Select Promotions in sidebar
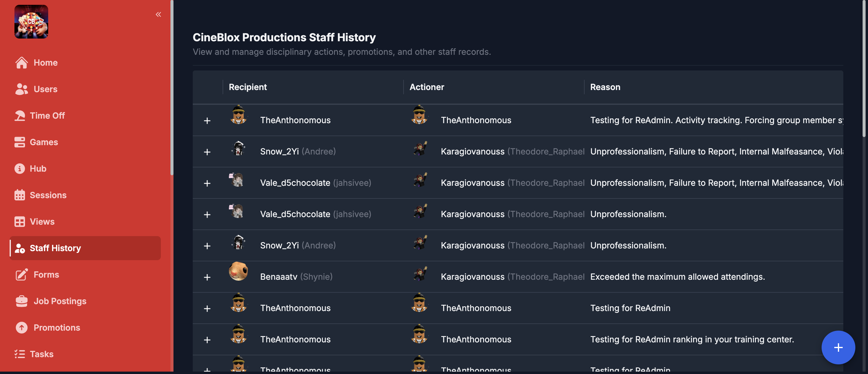Image resolution: width=868 pixels, height=374 pixels. pos(57,328)
